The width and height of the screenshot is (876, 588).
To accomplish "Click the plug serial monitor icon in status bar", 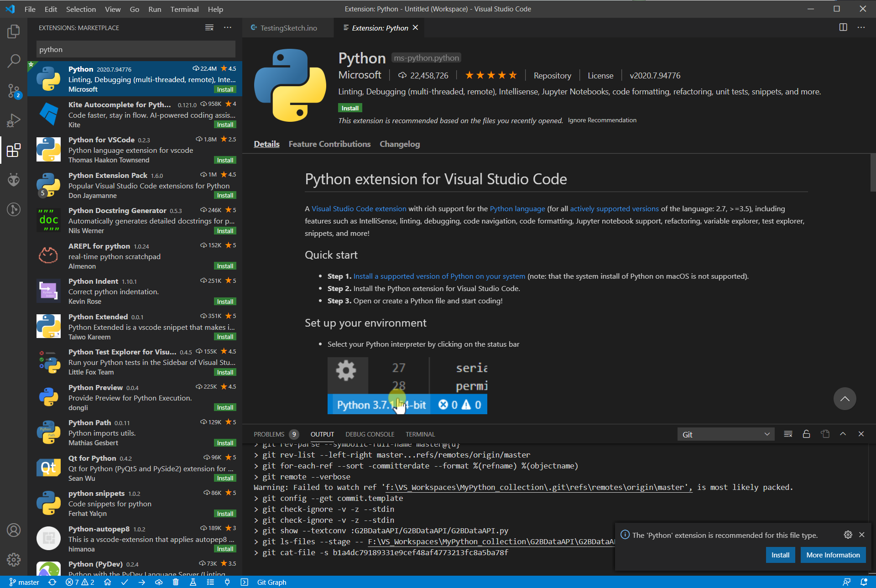I will [227, 582].
